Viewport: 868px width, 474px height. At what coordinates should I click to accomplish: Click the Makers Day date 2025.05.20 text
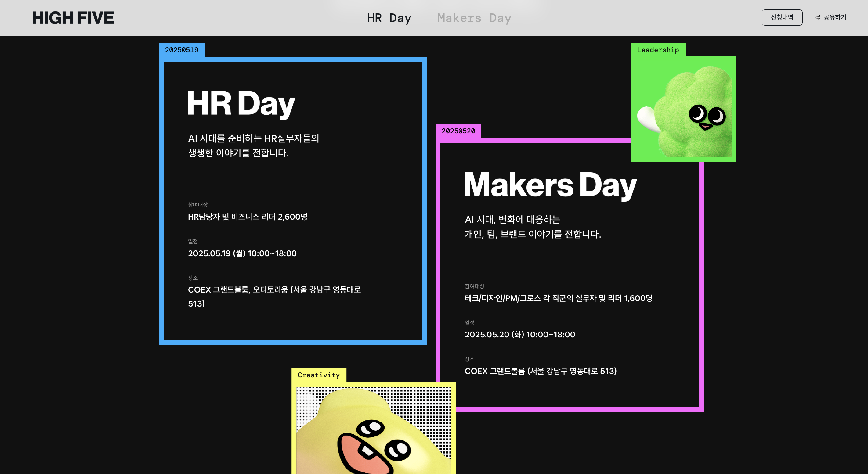pyautogui.click(x=519, y=335)
